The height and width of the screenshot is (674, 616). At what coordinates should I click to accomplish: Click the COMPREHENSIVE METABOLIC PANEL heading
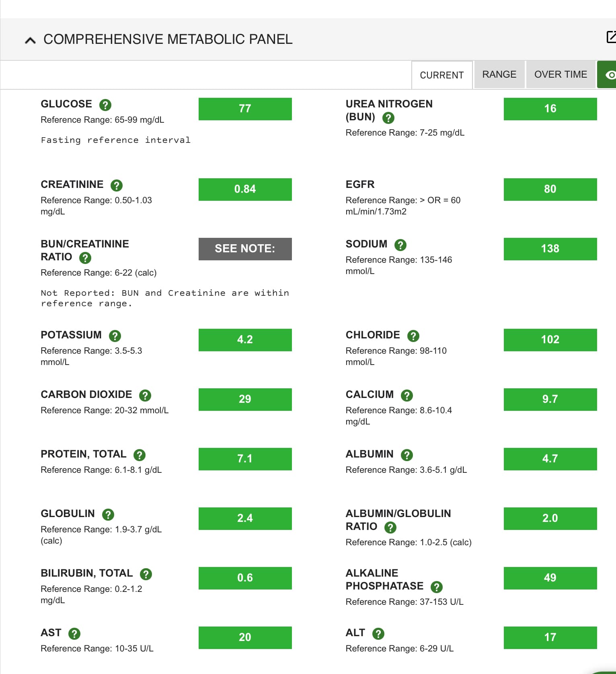[168, 39]
